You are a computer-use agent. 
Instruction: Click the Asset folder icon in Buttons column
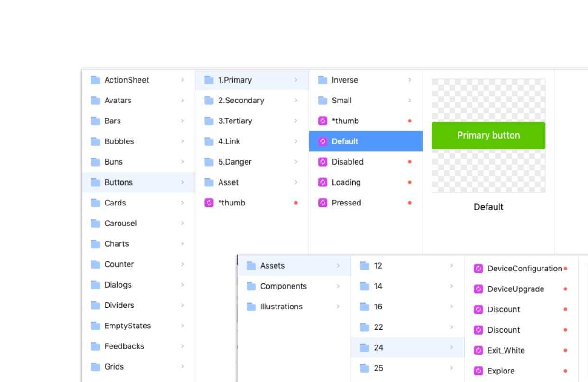(x=209, y=182)
